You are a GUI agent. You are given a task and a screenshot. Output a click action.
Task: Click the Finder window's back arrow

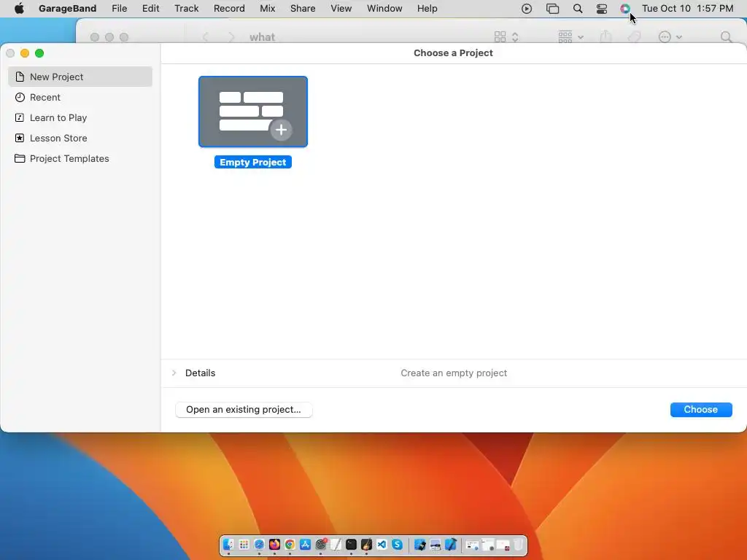206,37
